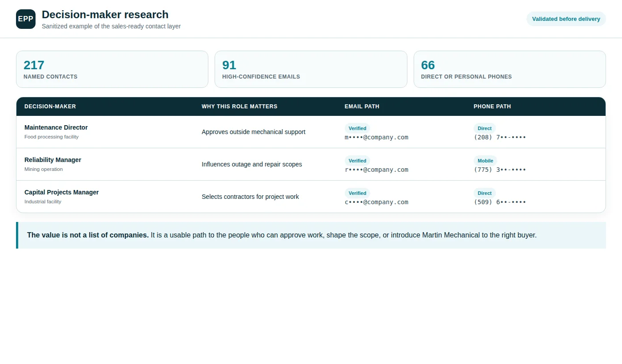Click the 217 named contacts number
Screen dimensions: 622x364
[34, 65]
